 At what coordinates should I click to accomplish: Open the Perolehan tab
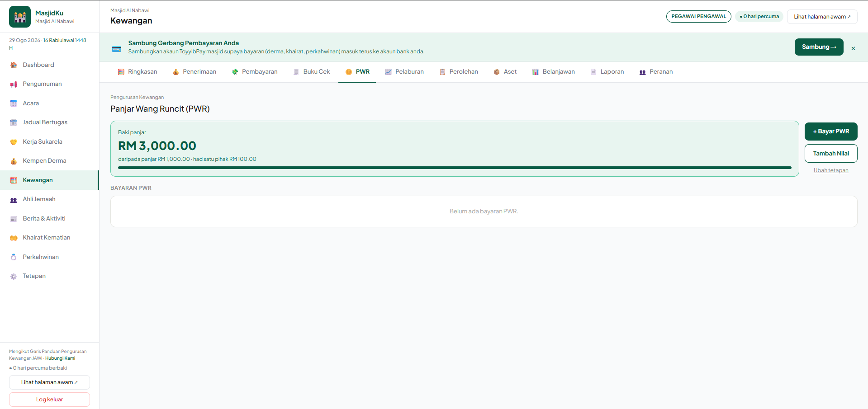459,72
